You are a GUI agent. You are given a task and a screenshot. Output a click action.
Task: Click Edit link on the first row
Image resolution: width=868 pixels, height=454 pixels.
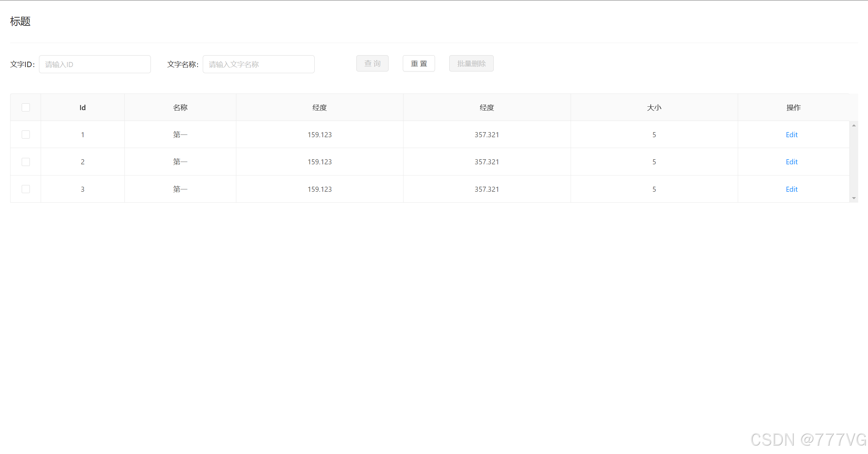pos(791,135)
